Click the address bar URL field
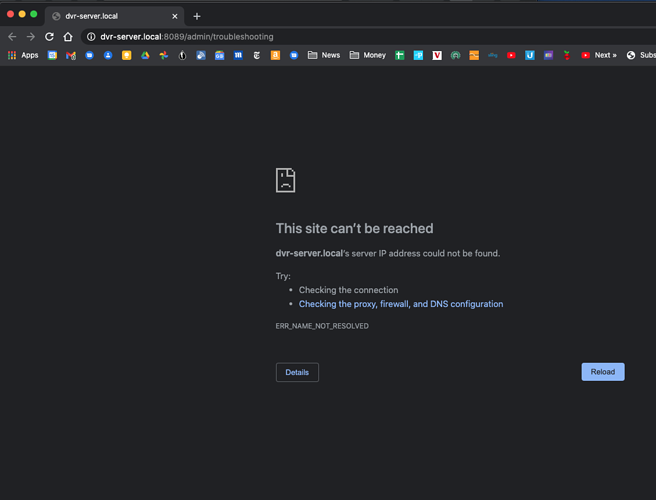This screenshot has height=500, width=656. (300, 37)
